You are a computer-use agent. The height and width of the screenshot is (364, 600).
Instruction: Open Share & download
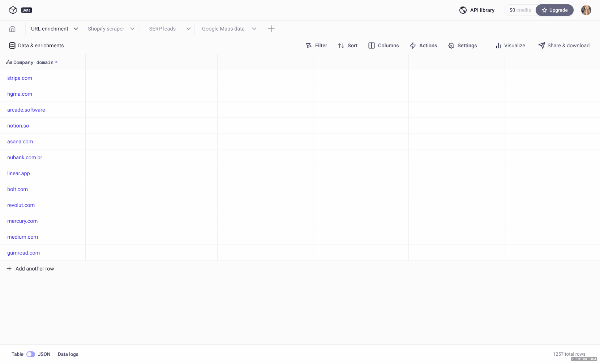(568, 45)
